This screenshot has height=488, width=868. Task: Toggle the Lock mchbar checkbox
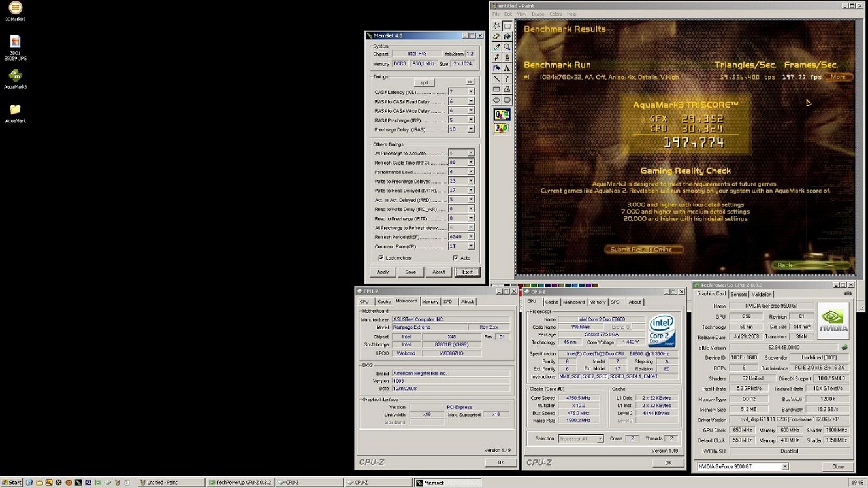coord(381,258)
